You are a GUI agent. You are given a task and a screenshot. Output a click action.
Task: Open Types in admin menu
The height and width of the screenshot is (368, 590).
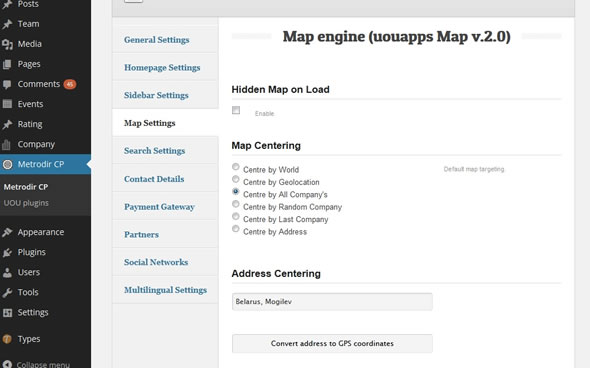(29, 339)
